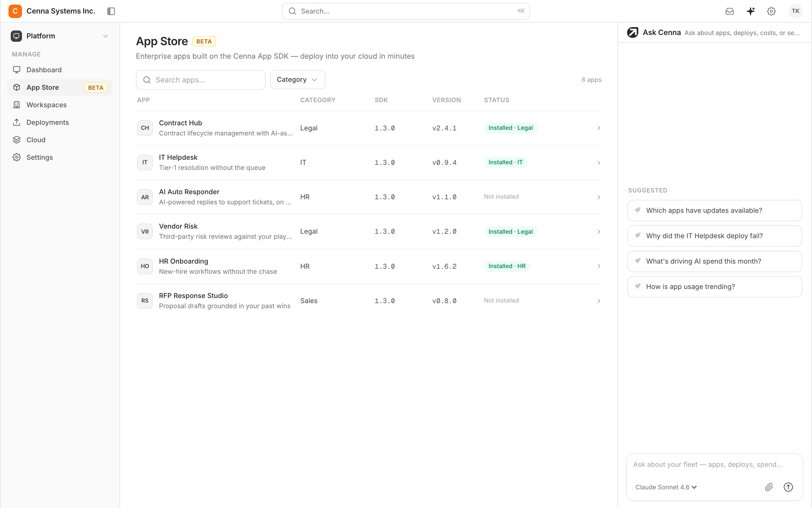Open the inbox icon in header
812x508 pixels.
click(x=729, y=11)
